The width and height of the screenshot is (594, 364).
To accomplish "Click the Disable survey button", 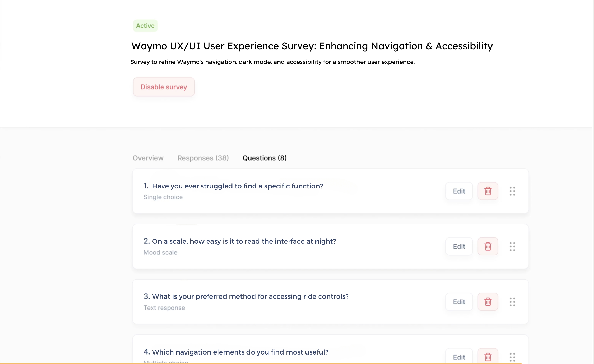I will point(164,87).
